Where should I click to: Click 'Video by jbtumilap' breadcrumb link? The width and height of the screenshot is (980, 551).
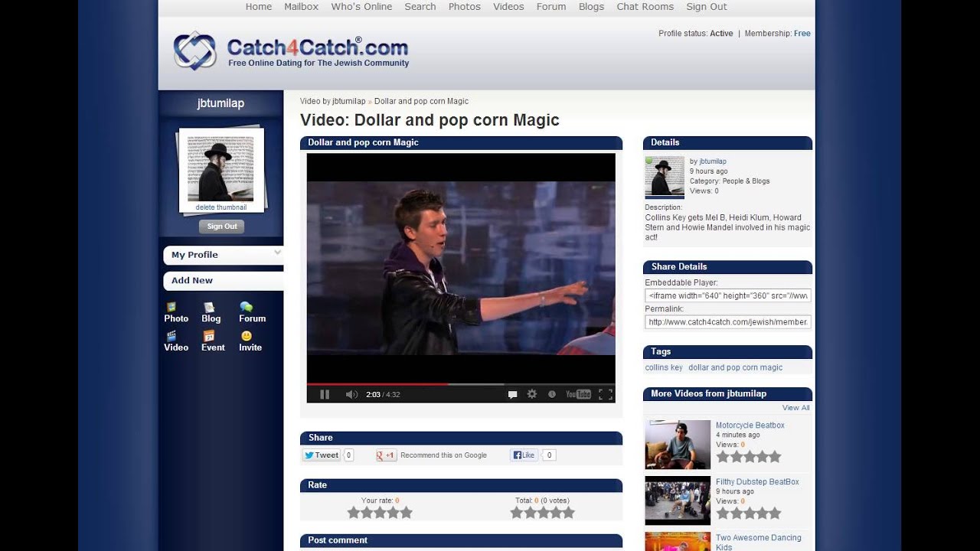(333, 101)
